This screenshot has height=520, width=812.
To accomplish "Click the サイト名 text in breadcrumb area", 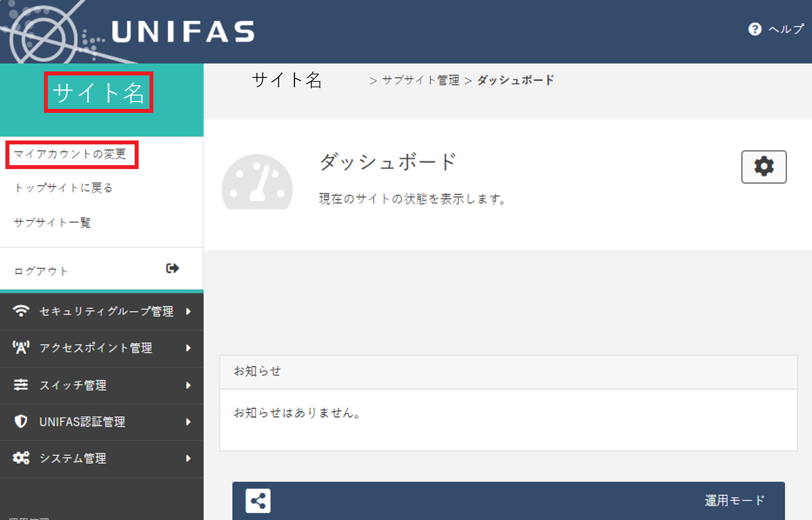I will [x=287, y=80].
